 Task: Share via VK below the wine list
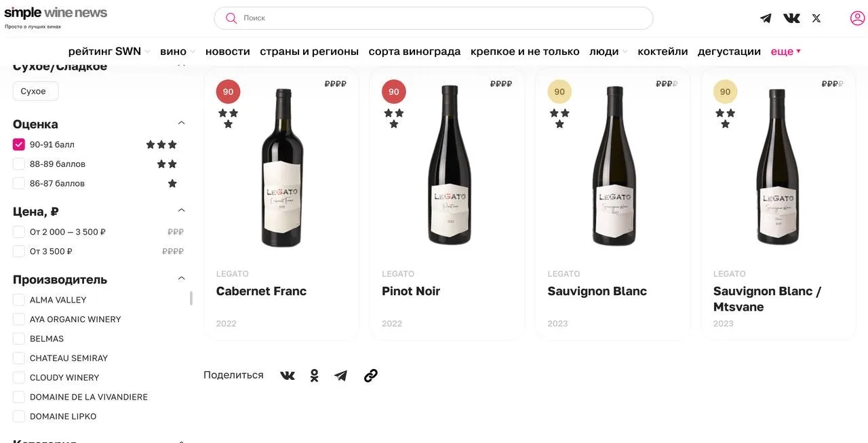point(288,375)
